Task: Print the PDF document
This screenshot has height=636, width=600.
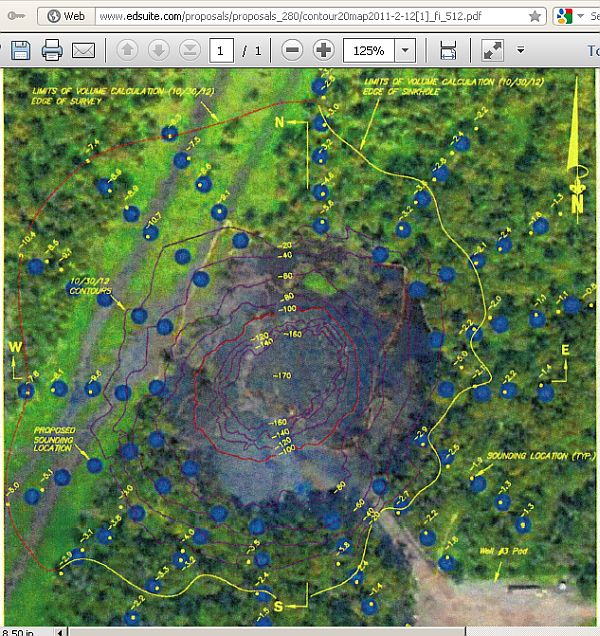Action: [x=52, y=50]
